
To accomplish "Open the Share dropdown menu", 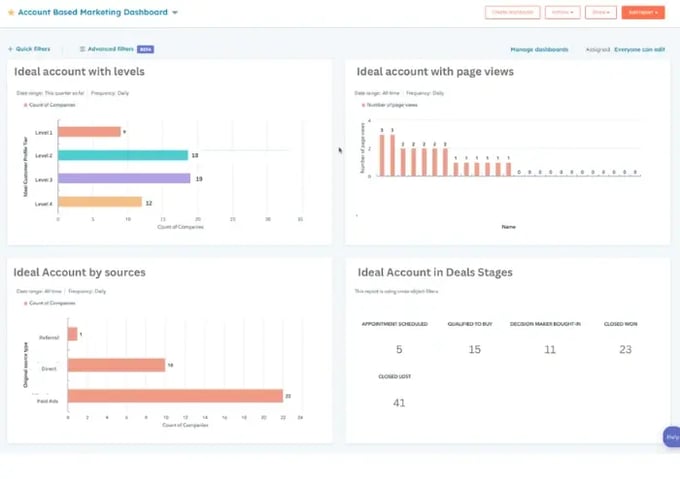I will 599,13.
